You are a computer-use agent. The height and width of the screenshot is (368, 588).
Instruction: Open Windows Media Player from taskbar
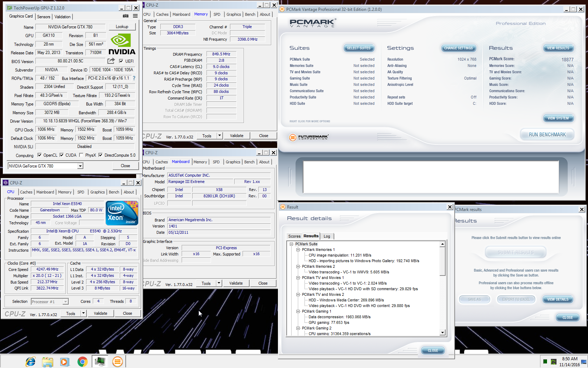pos(64,361)
